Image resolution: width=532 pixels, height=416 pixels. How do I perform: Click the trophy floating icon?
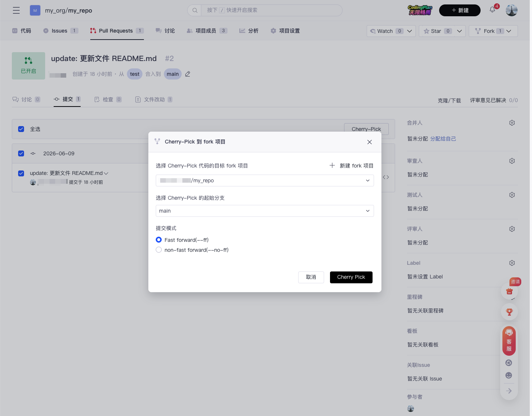(509, 312)
